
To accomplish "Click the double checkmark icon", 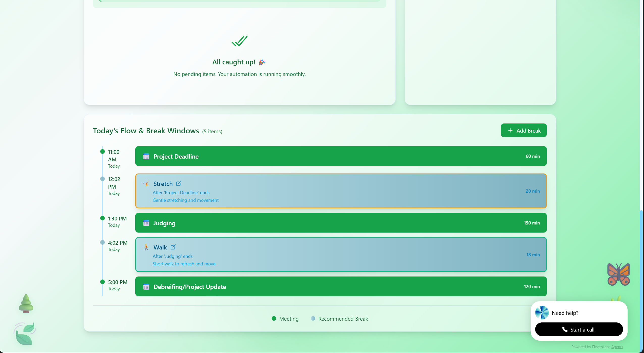I will pos(239,41).
